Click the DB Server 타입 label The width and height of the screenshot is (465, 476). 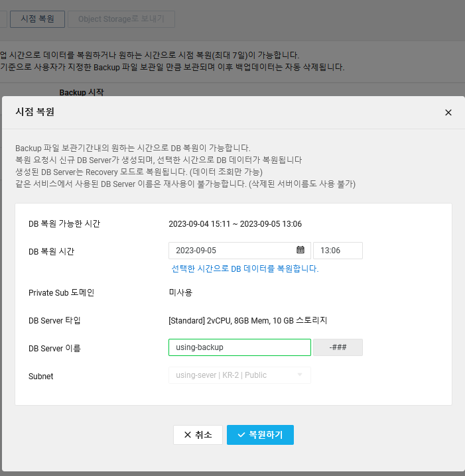54,321
